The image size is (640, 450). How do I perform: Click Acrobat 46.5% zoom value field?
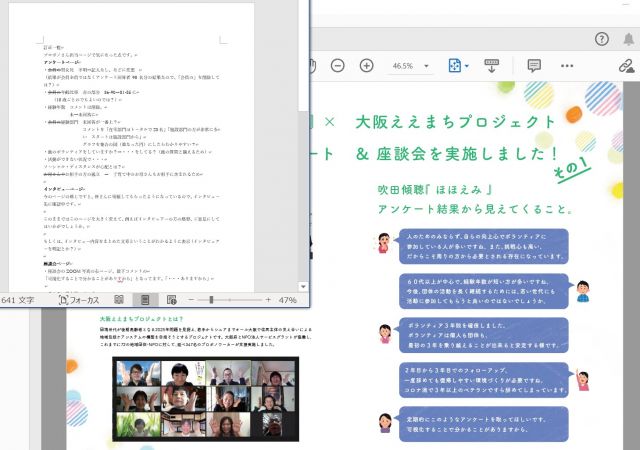(x=402, y=66)
